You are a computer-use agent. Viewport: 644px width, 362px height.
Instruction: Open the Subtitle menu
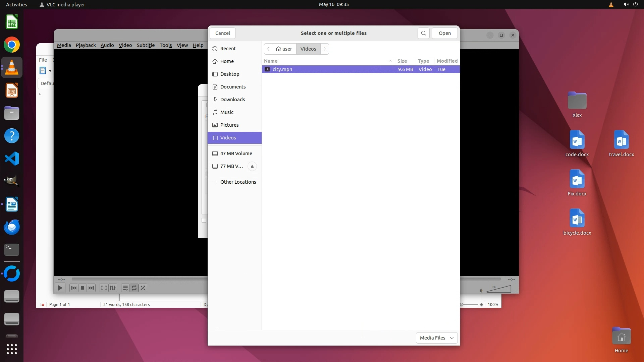click(146, 45)
